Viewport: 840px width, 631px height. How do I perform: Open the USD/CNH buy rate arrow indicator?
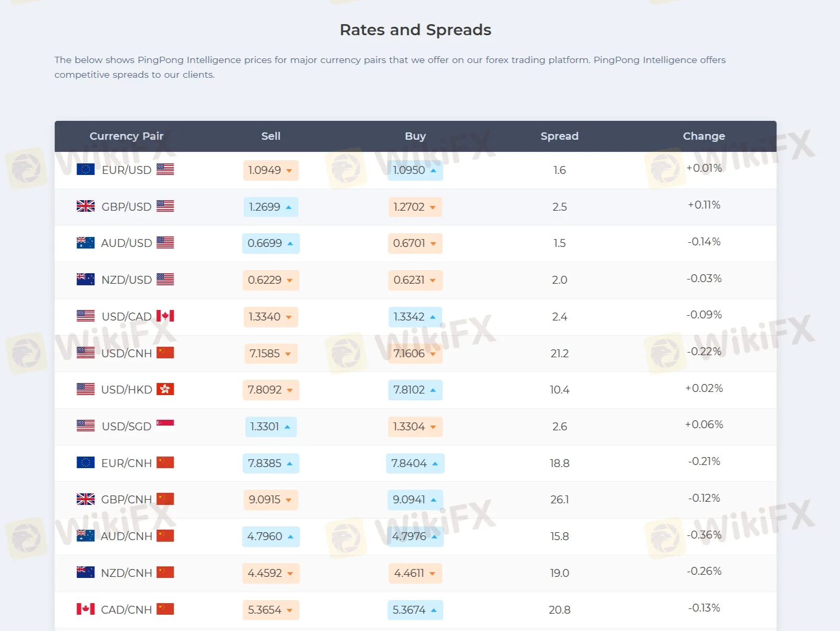[x=433, y=353]
